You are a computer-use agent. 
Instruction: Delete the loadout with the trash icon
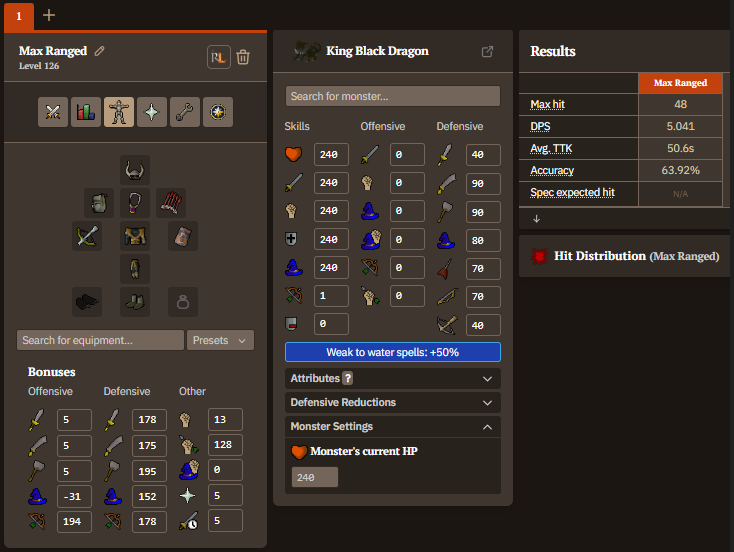tap(243, 57)
